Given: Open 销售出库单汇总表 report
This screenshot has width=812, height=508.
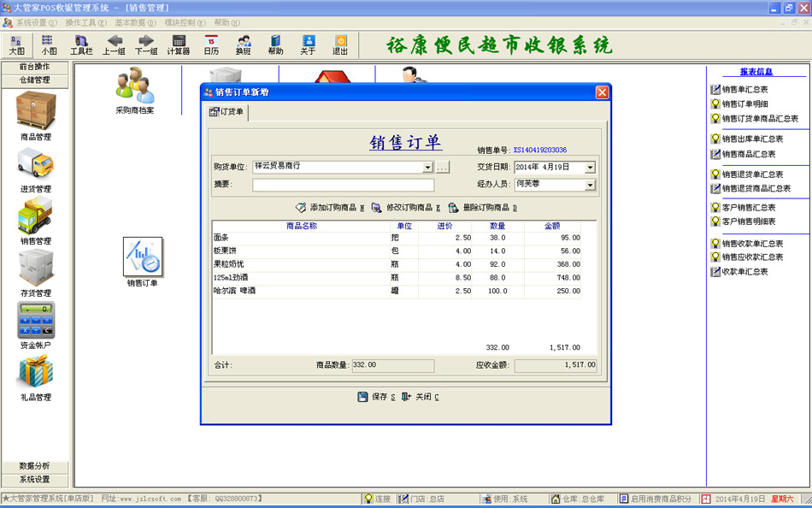Looking at the screenshot, I should (x=747, y=139).
